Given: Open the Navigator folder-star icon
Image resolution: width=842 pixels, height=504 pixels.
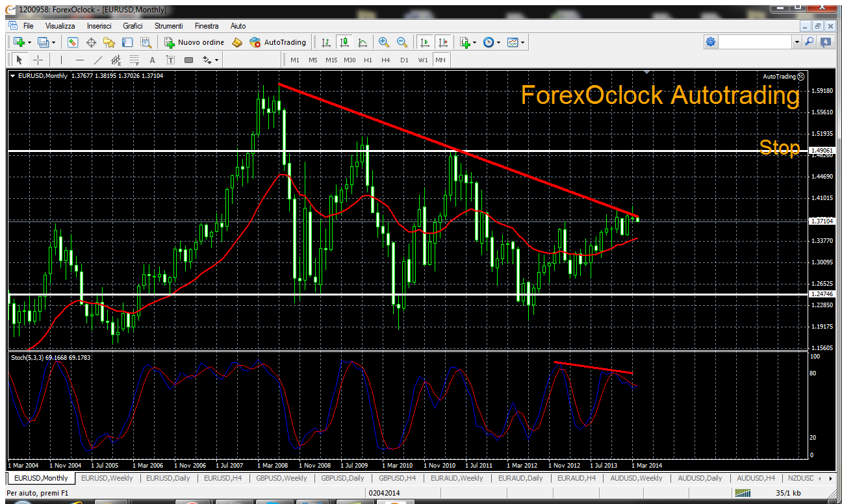Looking at the screenshot, I should [x=109, y=42].
